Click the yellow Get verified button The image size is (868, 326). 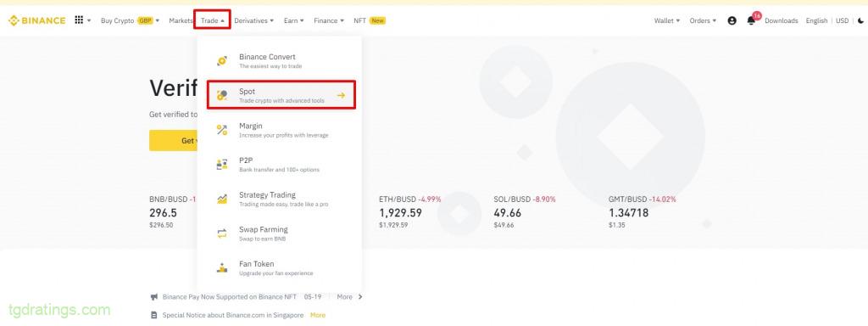click(173, 141)
